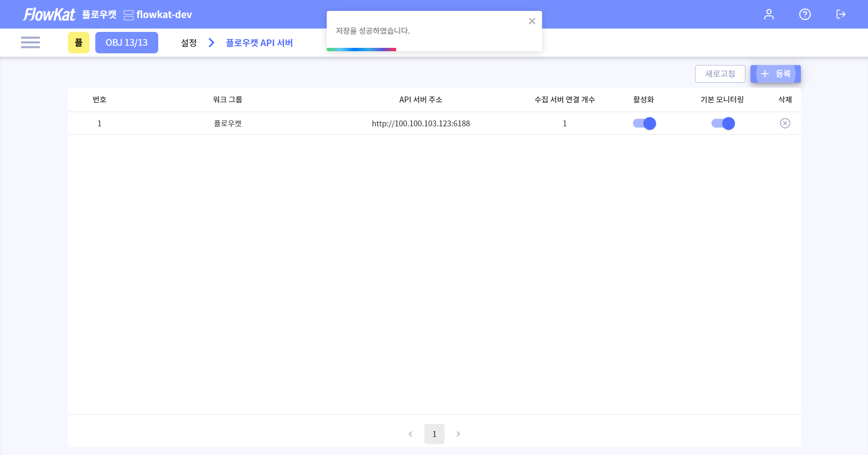Click the plus icon on 등록 button
This screenshot has width=868, height=455.
(764, 74)
